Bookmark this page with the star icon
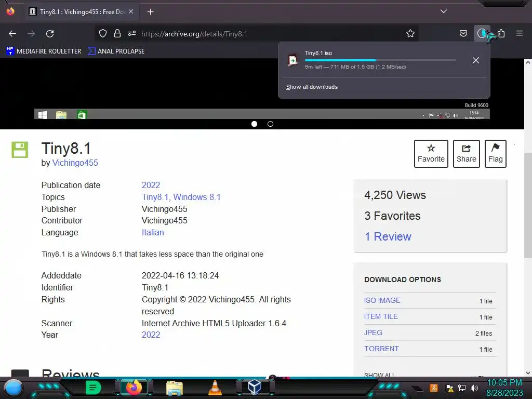532x399 pixels. tap(410, 33)
